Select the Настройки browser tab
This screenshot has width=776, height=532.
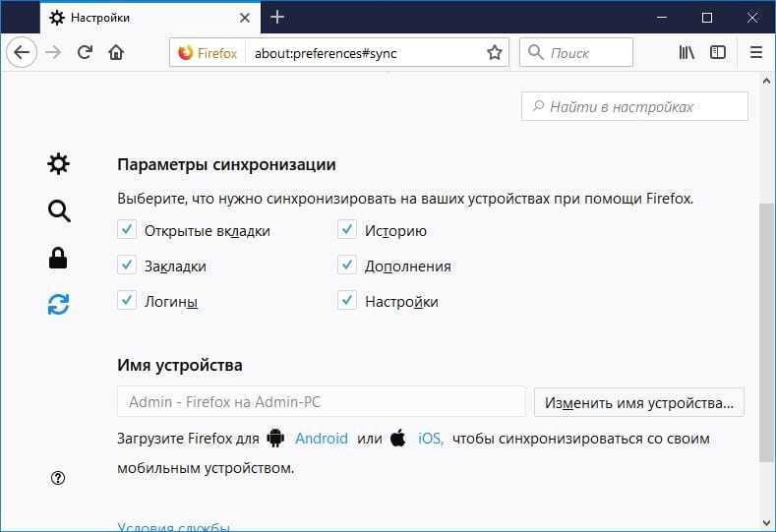pos(149,18)
